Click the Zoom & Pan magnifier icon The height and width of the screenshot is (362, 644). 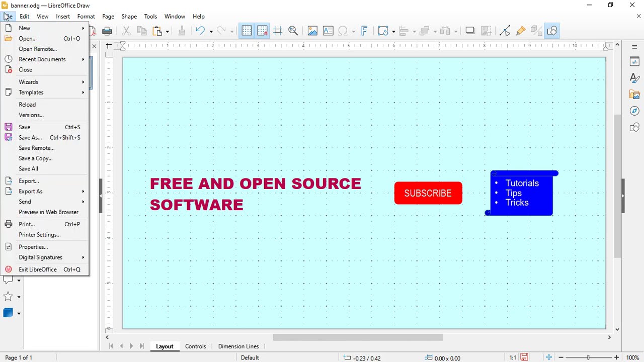point(293,31)
